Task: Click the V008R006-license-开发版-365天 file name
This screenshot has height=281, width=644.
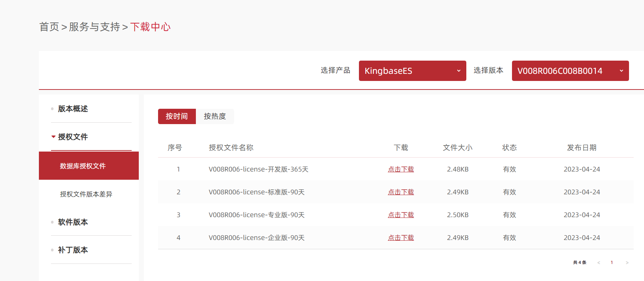Action: (258, 169)
